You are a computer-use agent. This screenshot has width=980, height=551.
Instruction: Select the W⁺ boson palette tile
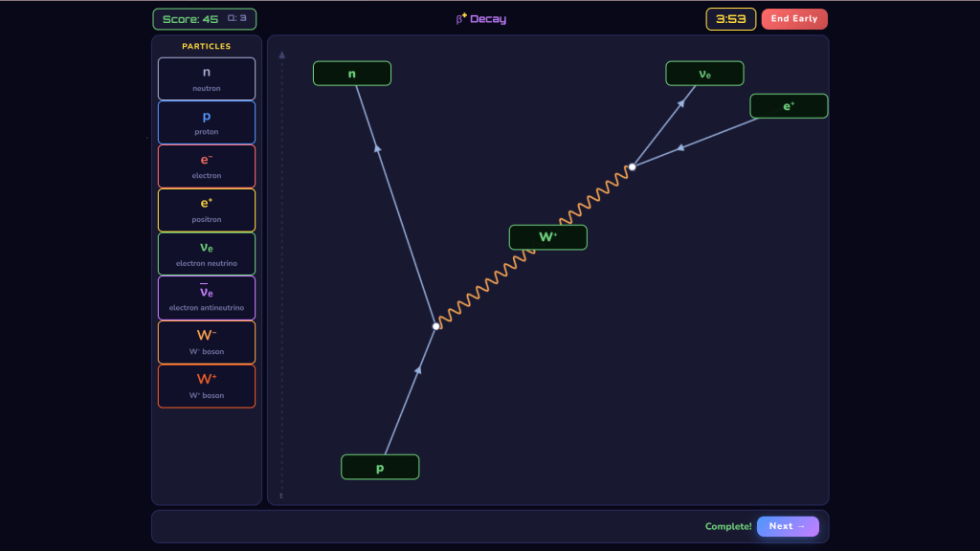click(x=207, y=386)
